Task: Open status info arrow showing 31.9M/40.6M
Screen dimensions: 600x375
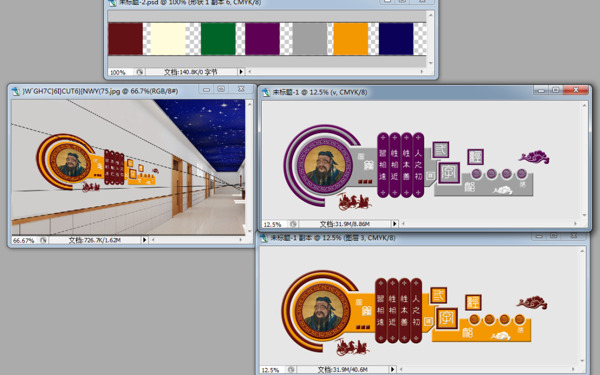Action: click(x=392, y=369)
